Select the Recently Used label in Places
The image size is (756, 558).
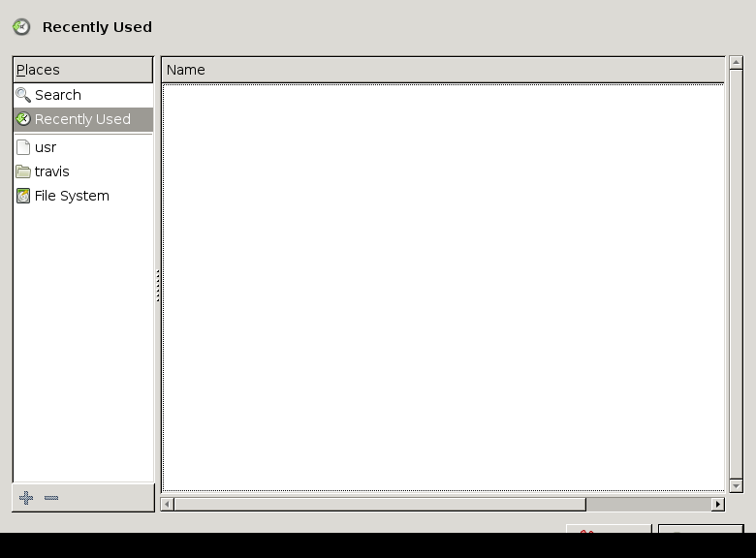tap(82, 119)
